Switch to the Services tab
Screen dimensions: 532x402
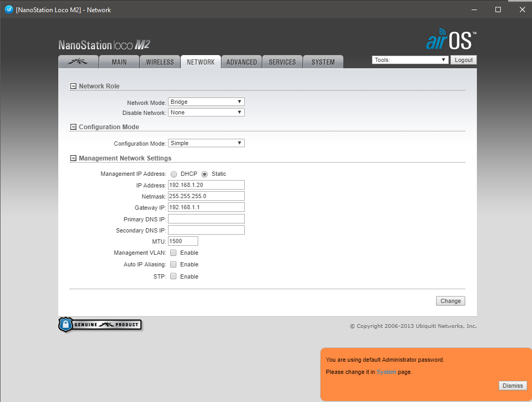282,62
